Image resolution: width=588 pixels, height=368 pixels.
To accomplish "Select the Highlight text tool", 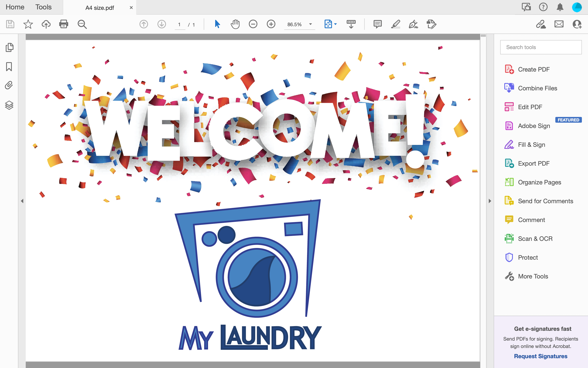I will click(x=395, y=24).
